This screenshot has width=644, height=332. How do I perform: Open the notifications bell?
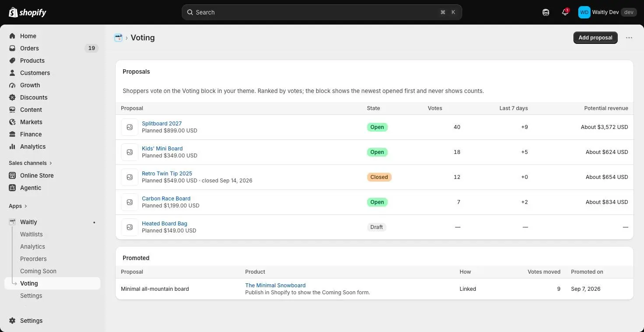pyautogui.click(x=565, y=12)
